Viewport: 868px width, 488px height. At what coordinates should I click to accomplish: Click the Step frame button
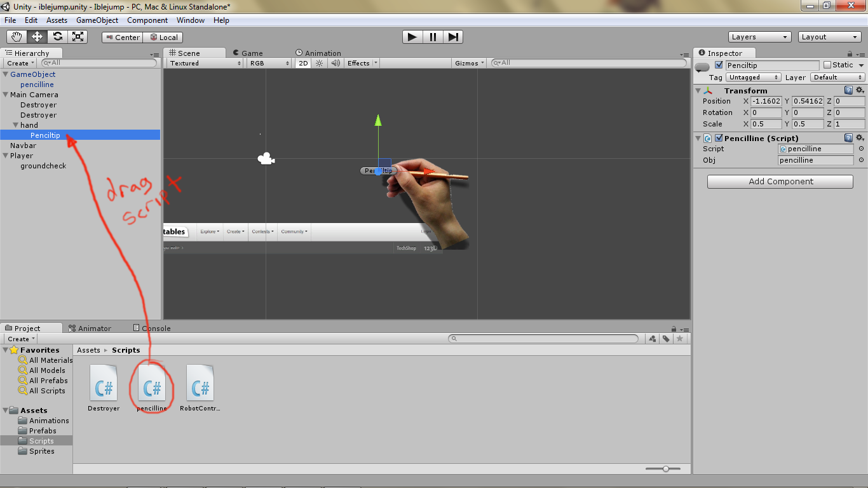453,37
